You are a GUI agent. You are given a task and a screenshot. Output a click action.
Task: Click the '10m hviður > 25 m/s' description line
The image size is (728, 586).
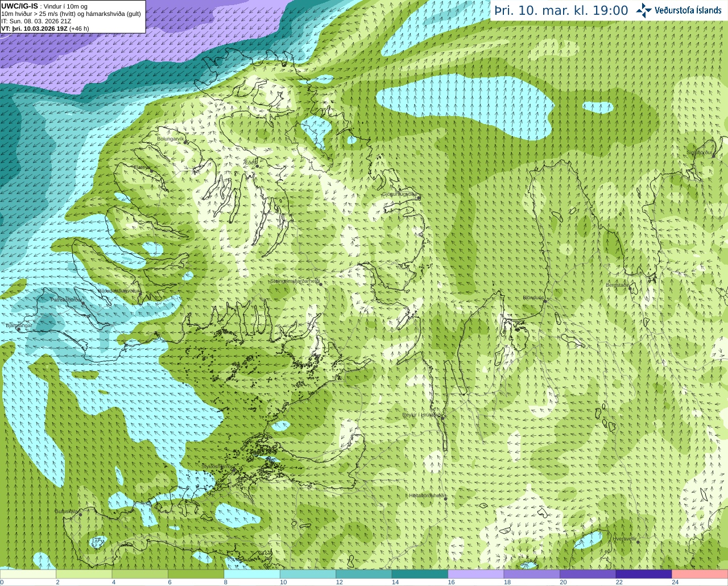[x=71, y=14]
